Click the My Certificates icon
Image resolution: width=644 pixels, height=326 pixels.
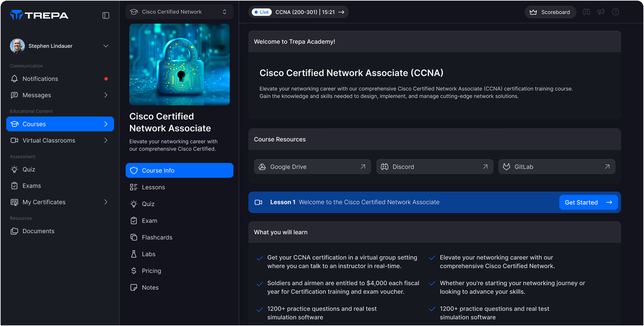coord(14,202)
